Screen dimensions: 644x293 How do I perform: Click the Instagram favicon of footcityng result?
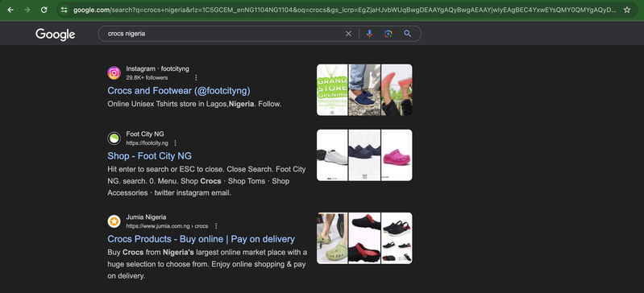[114, 73]
